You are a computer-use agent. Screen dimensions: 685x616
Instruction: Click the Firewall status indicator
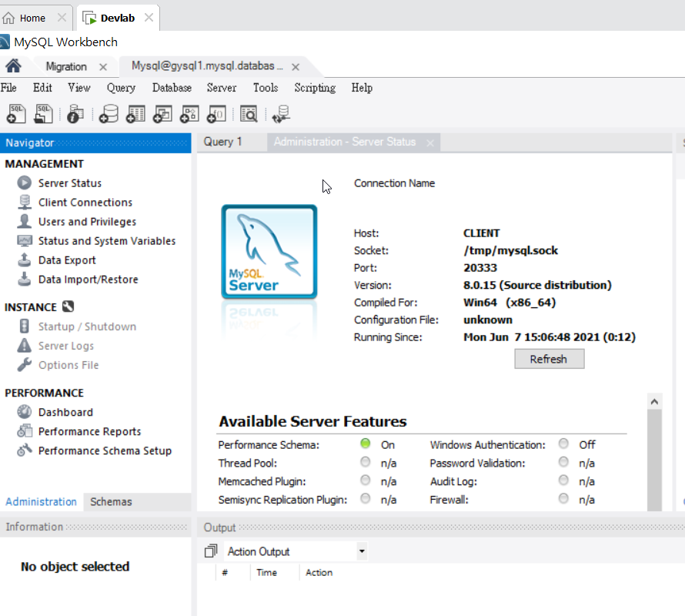click(x=564, y=499)
